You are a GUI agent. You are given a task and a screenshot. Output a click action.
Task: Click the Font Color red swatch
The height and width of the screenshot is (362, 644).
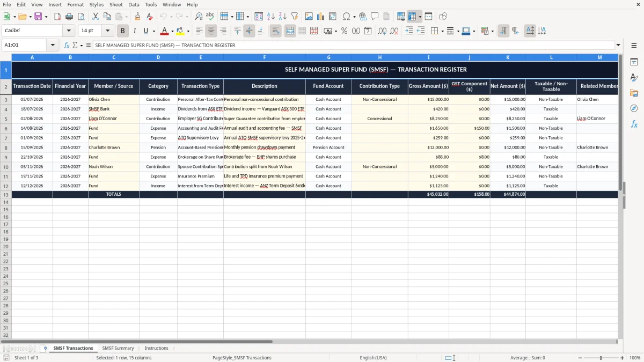[165, 31]
